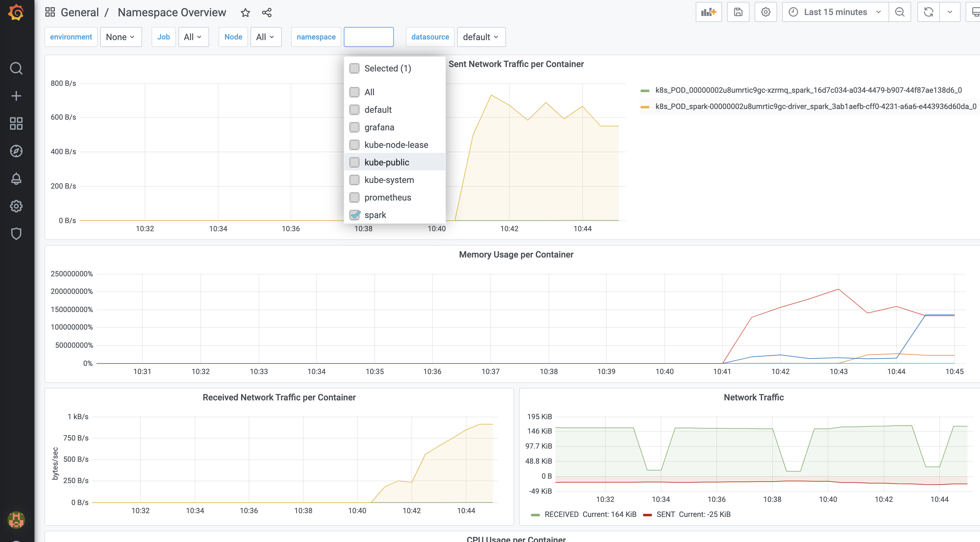This screenshot has height=542, width=980.
Task: Open Received Network Traffic per Container panel menu
Action: tap(279, 397)
